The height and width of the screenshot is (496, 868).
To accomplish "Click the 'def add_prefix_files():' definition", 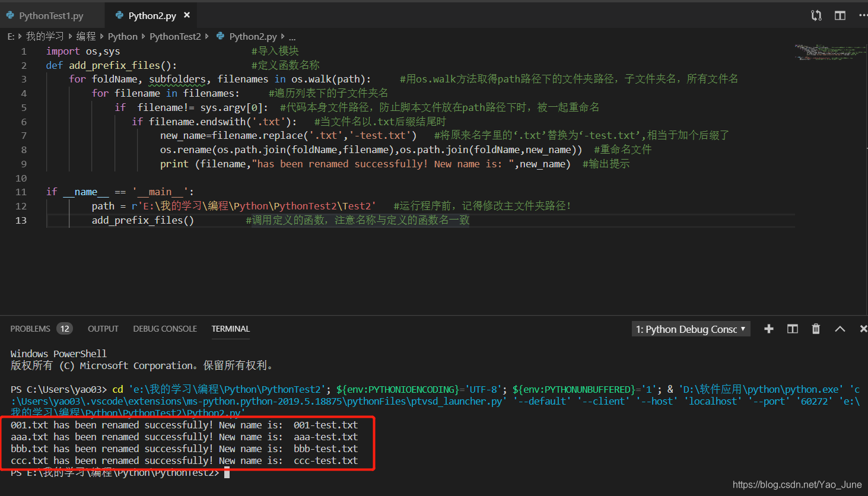I will coord(112,65).
